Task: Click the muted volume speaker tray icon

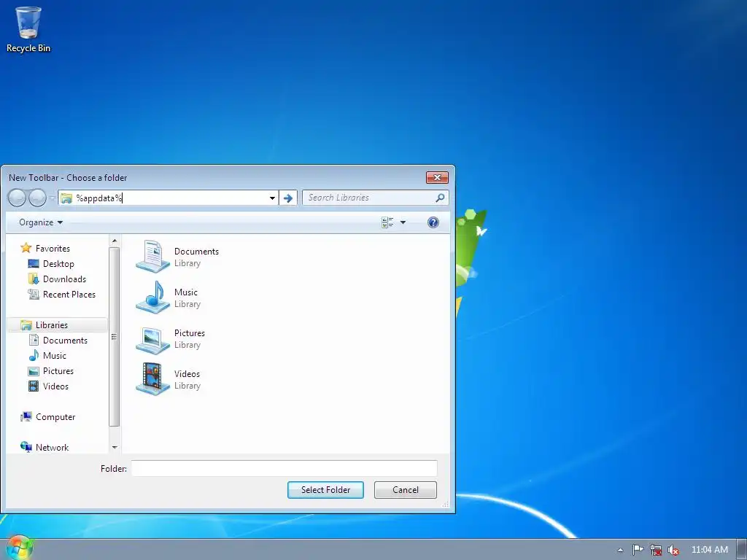Action: pyautogui.click(x=673, y=550)
